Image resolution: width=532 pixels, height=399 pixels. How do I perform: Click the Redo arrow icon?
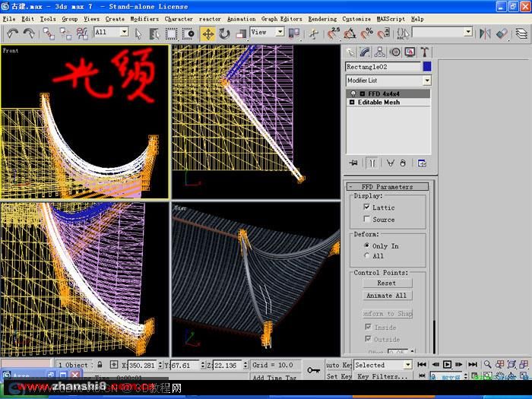29,33
